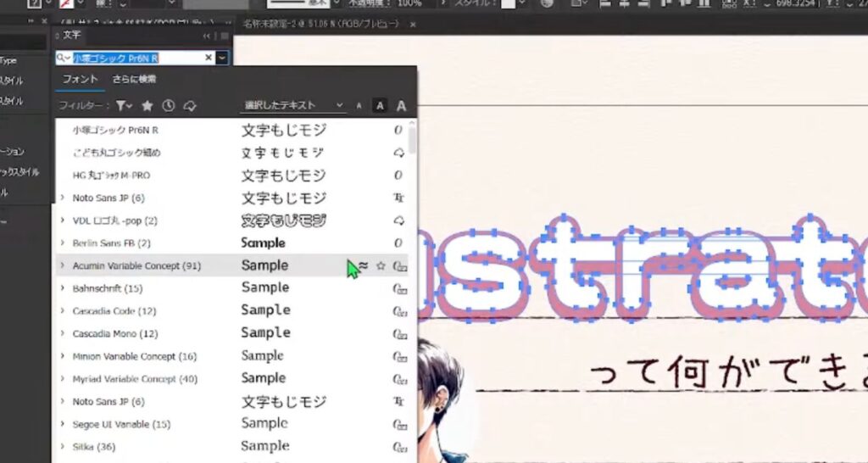Switch to the 名称未設定-2 document tab

click(x=321, y=24)
